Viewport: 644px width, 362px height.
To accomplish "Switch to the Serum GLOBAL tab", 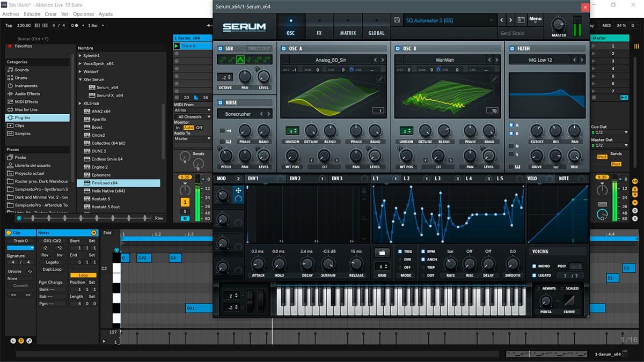I will (376, 27).
